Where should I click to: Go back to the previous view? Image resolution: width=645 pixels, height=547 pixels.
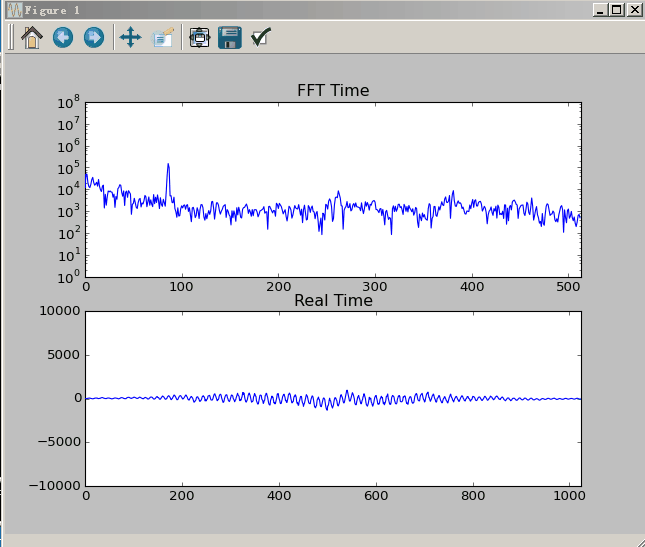62,38
